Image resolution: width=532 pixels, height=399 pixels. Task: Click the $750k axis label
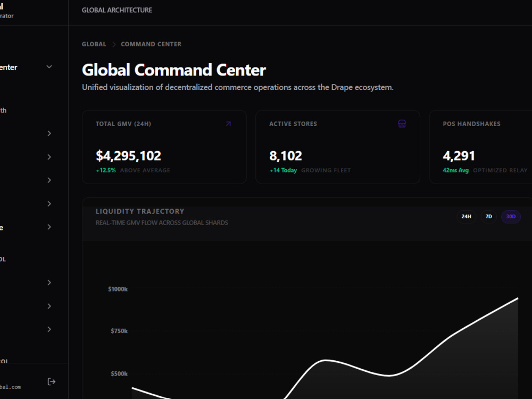click(x=119, y=331)
